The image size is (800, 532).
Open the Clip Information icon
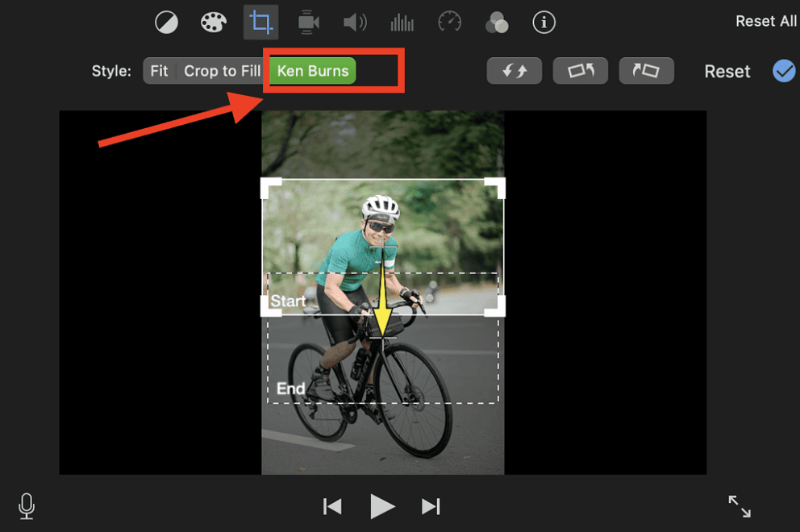coord(544,23)
